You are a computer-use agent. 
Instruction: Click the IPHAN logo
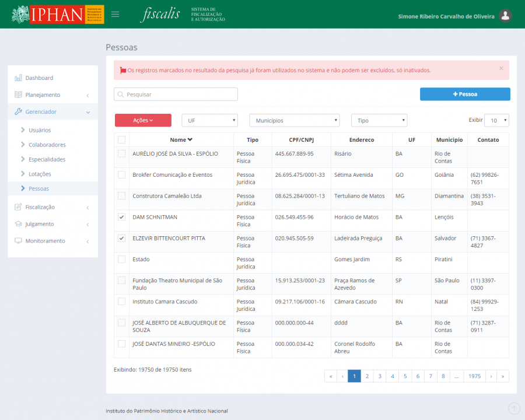click(57, 15)
